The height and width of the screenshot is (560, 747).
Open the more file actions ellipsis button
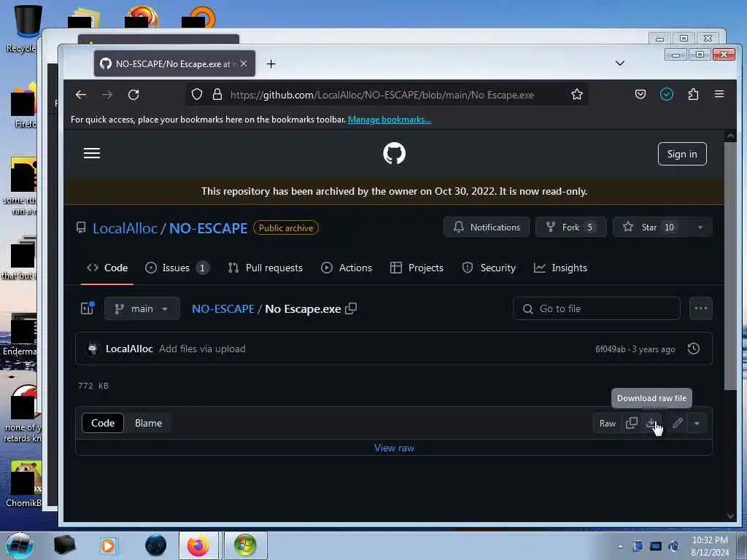(x=701, y=308)
